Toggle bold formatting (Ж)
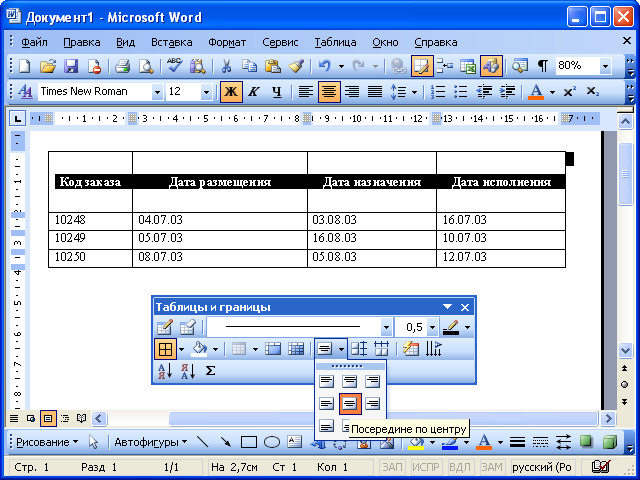640x480 pixels. [x=231, y=91]
